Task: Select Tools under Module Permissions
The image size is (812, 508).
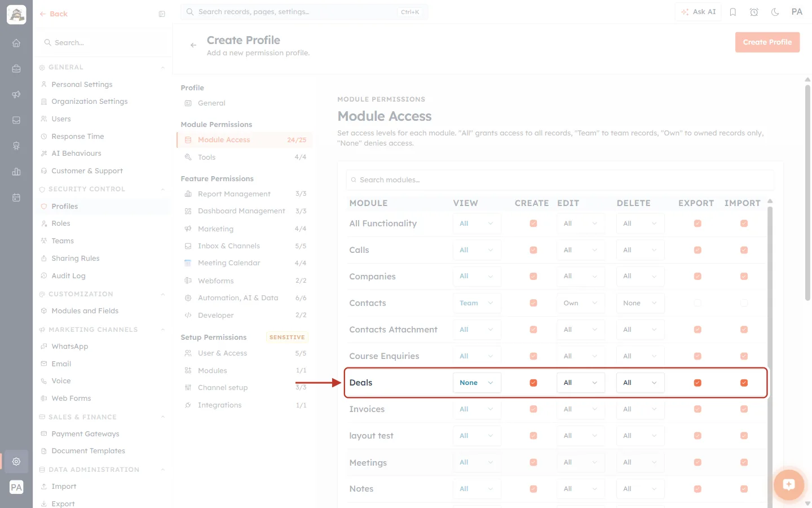Action: point(245,157)
